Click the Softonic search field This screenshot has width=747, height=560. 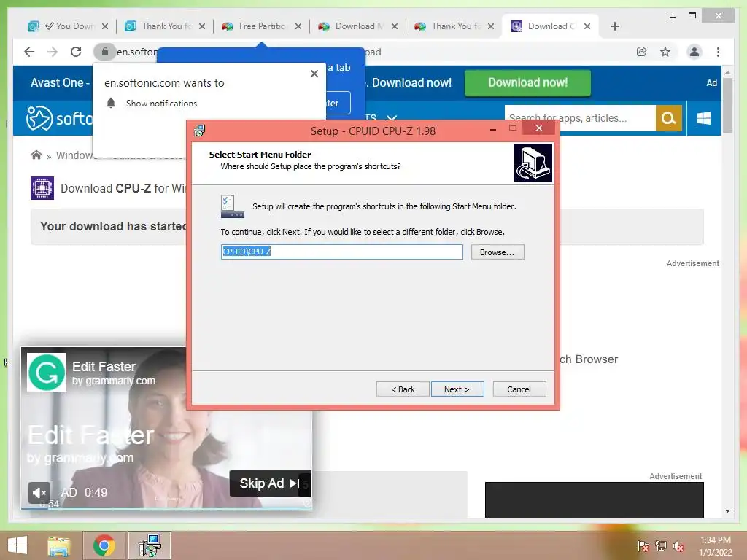[x=580, y=117]
